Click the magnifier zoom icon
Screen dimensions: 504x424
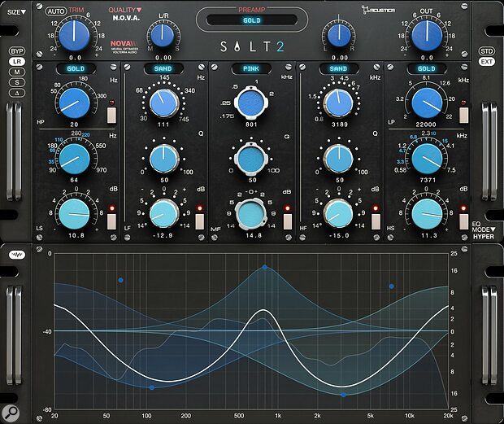pos(11,413)
